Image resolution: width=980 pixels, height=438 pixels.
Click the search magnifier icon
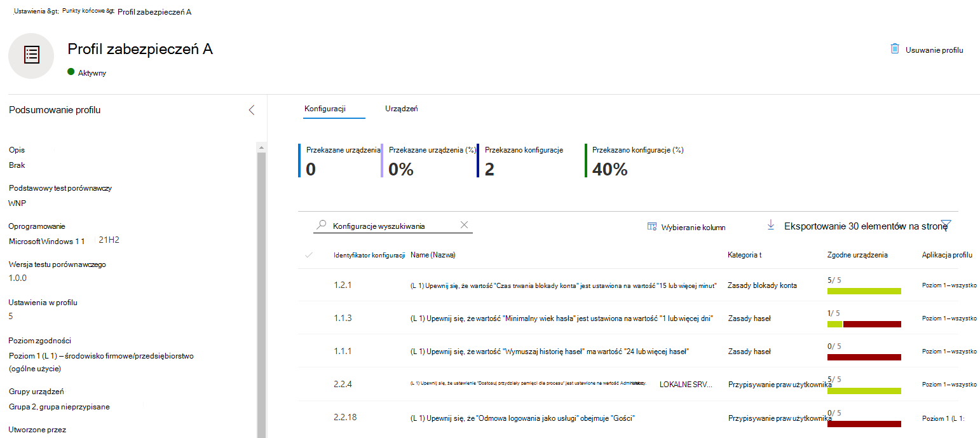click(322, 225)
